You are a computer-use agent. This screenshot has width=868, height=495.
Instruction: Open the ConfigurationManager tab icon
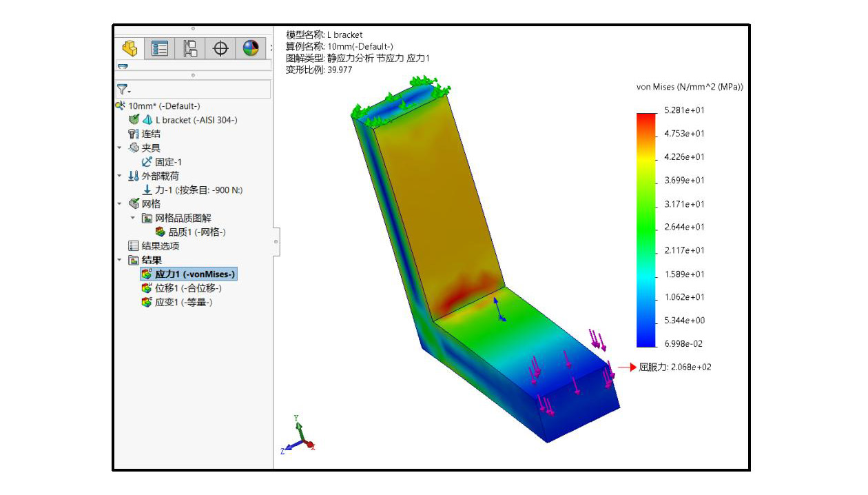tap(190, 48)
